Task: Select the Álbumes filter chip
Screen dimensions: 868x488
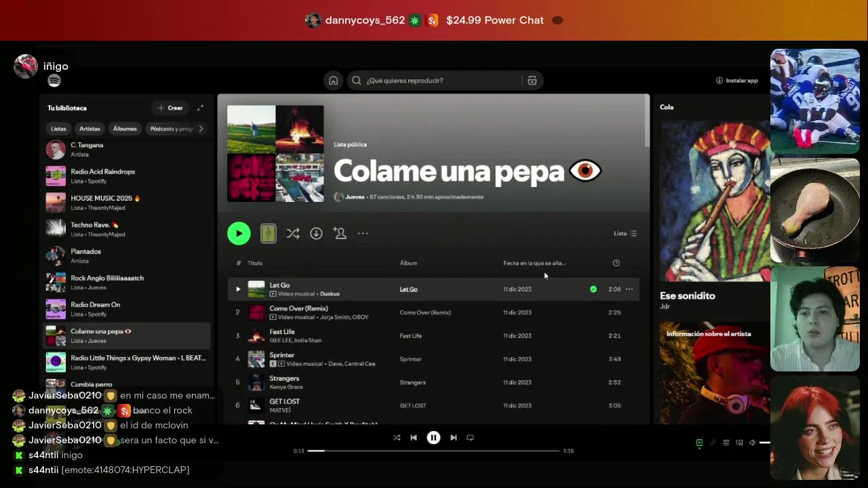Action: click(125, 129)
